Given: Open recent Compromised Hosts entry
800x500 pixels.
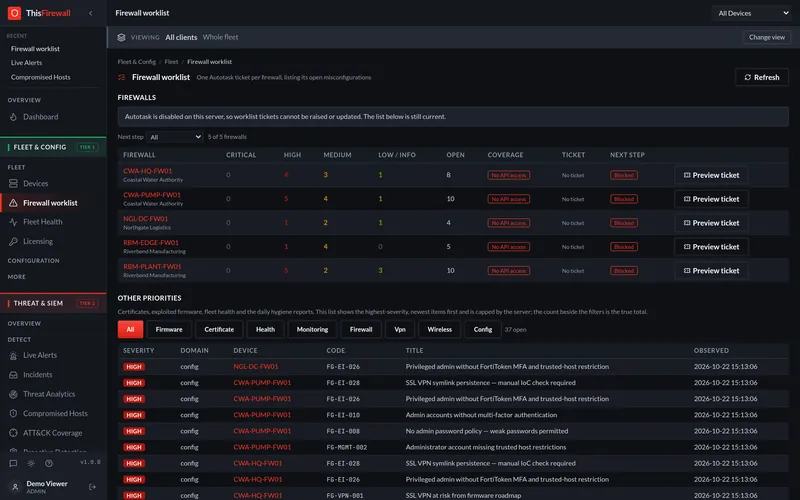Looking at the screenshot, I should 41,77.
